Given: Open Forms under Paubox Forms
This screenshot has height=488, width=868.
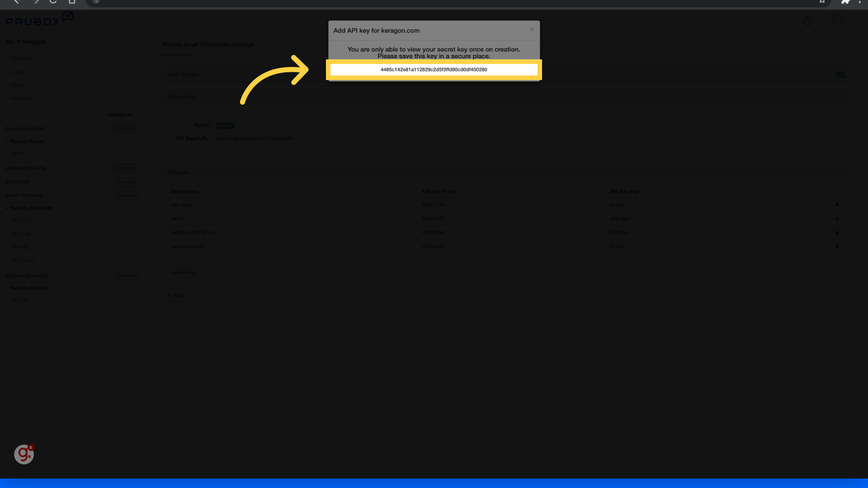Looking at the screenshot, I should click(x=18, y=154).
